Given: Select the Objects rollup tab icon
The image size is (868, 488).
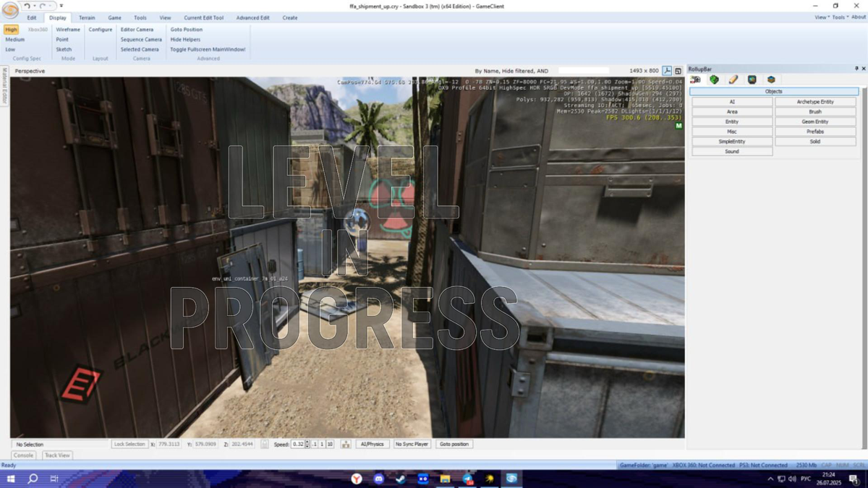Looking at the screenshot, I should 696,80.
